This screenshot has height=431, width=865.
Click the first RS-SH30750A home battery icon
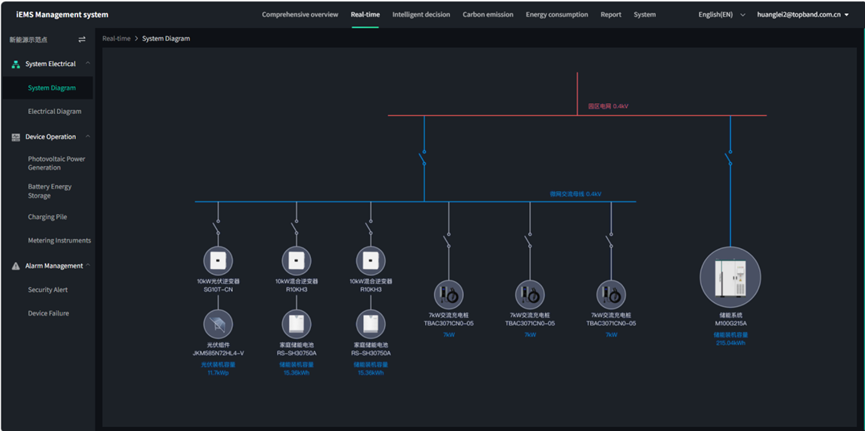(297, 324)
